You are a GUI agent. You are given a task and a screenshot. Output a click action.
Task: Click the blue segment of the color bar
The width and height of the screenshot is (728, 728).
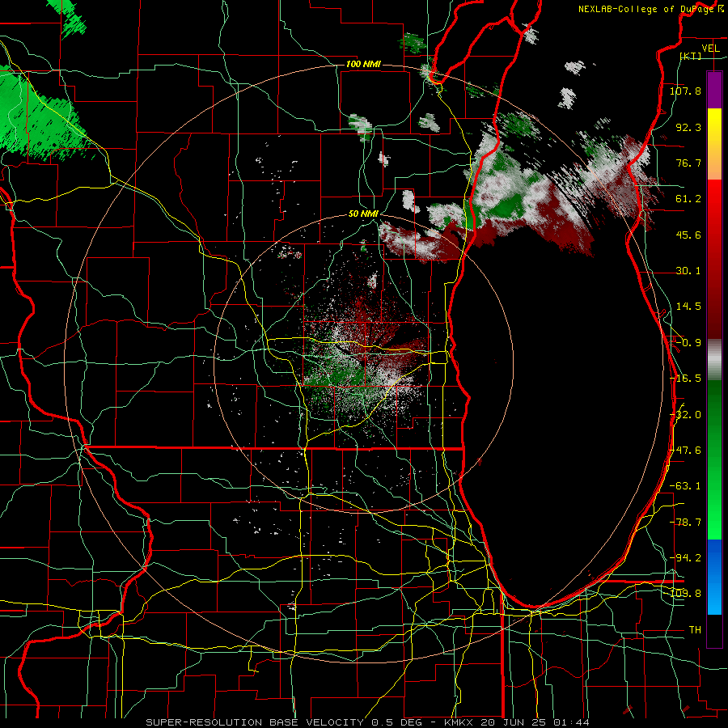(x=714, y=577)
